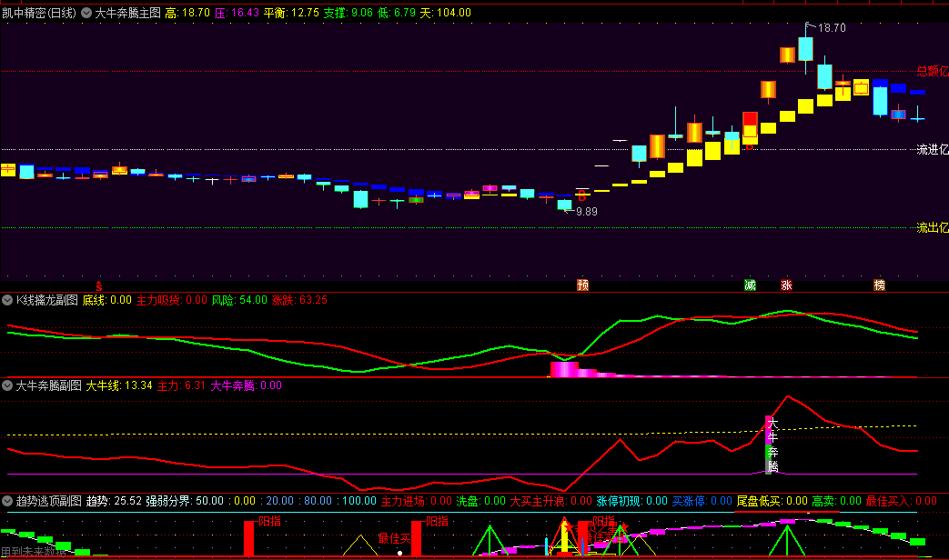The width and height of the screenshot is (949, 560).
Task: Click the 榜 marker icon
Action: (880, 285)
